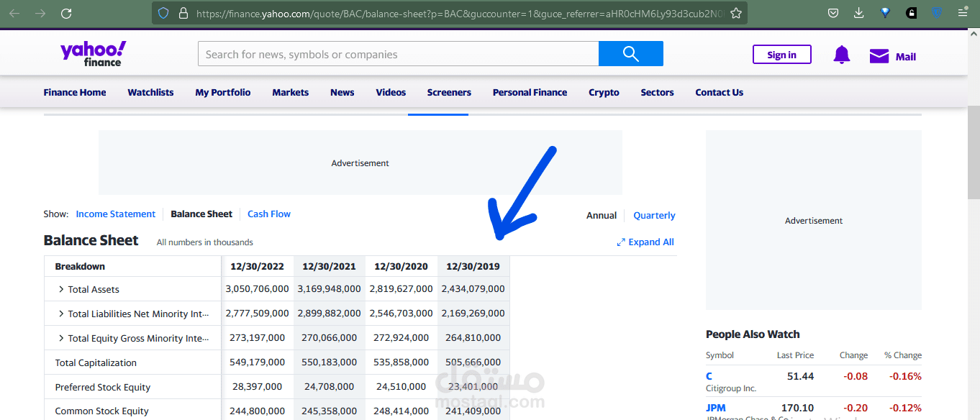
Task: Open the Watchlists menu item
Action: pos(150,92)
